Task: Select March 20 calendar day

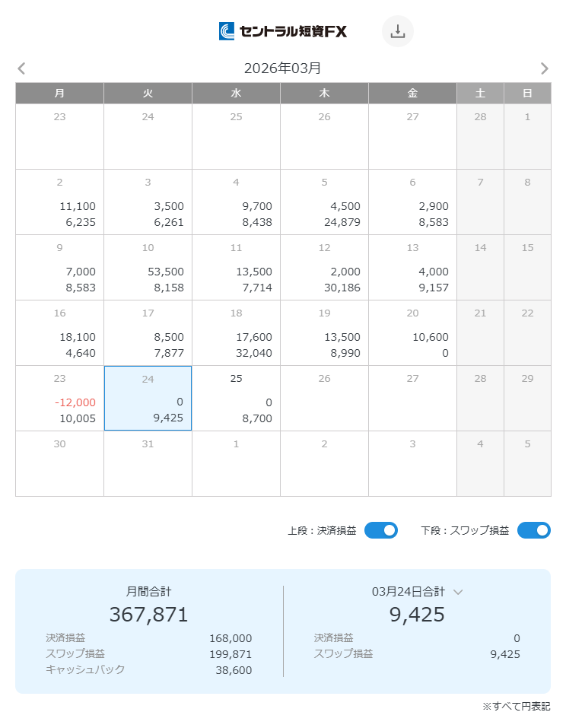Action: pos(412,332)
